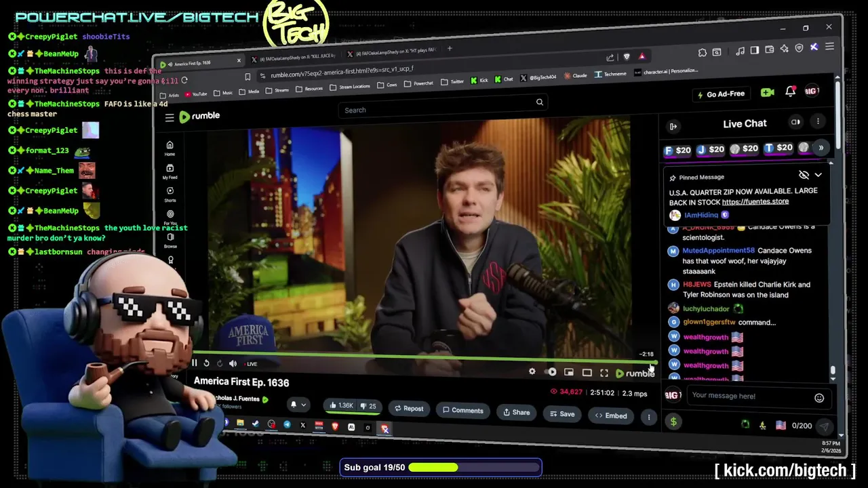Open a new browser tab with plus
The width and height of the screenshot is (868, 488).
coord(449,48)
